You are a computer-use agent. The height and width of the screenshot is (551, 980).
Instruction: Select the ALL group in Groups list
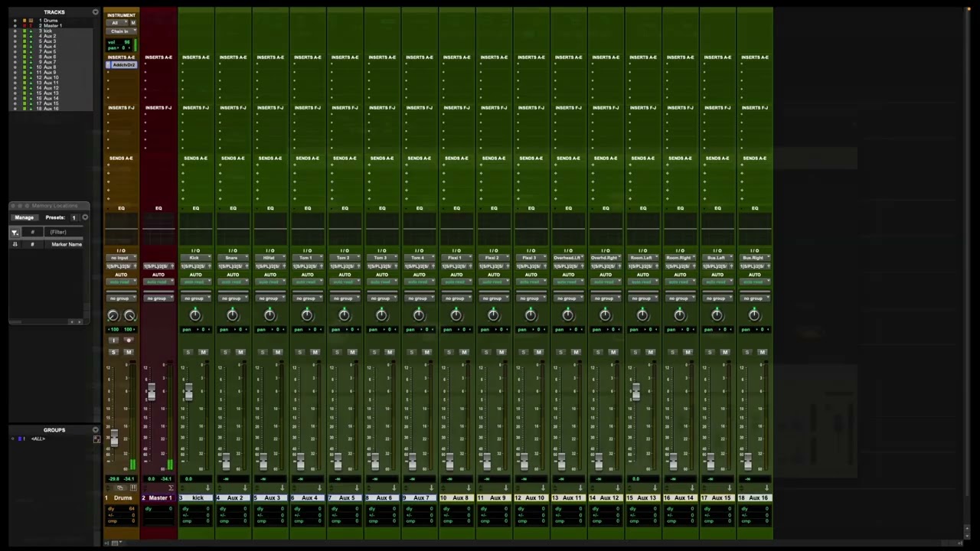38,439
